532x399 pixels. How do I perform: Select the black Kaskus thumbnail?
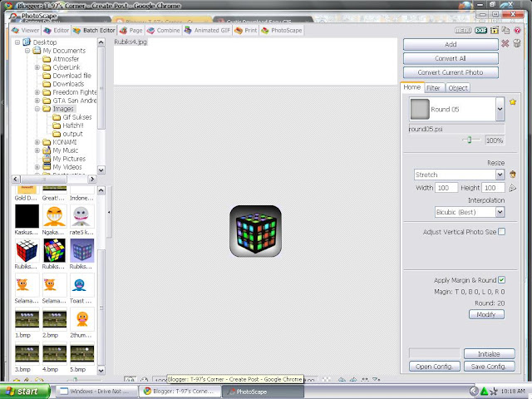point(27,216)
